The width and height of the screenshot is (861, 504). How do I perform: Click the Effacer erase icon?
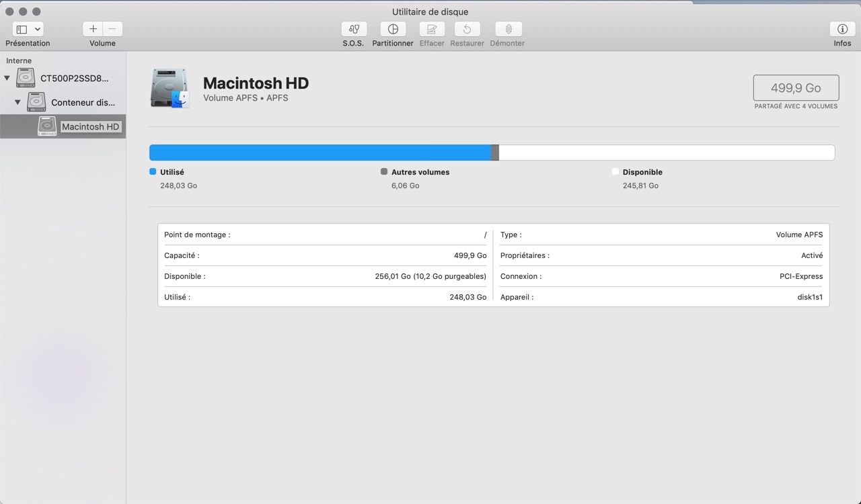click(x=432, y=29)
